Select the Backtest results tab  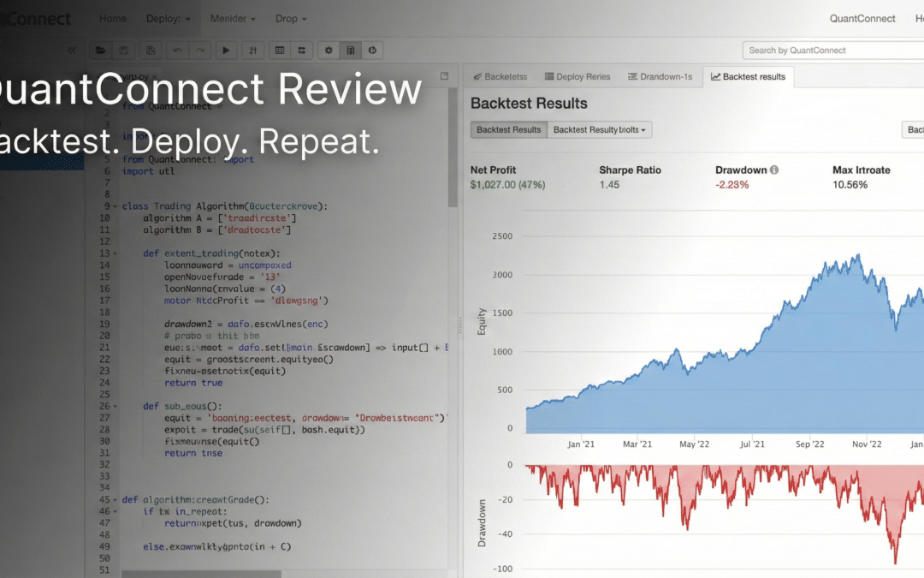click(x=749, y=77)
